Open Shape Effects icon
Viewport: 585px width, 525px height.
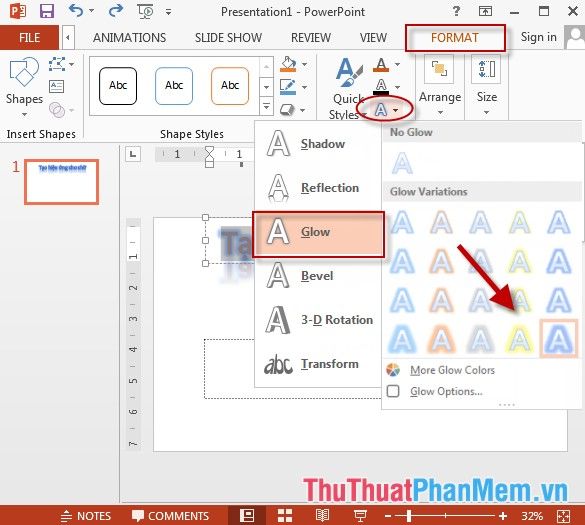287,110
